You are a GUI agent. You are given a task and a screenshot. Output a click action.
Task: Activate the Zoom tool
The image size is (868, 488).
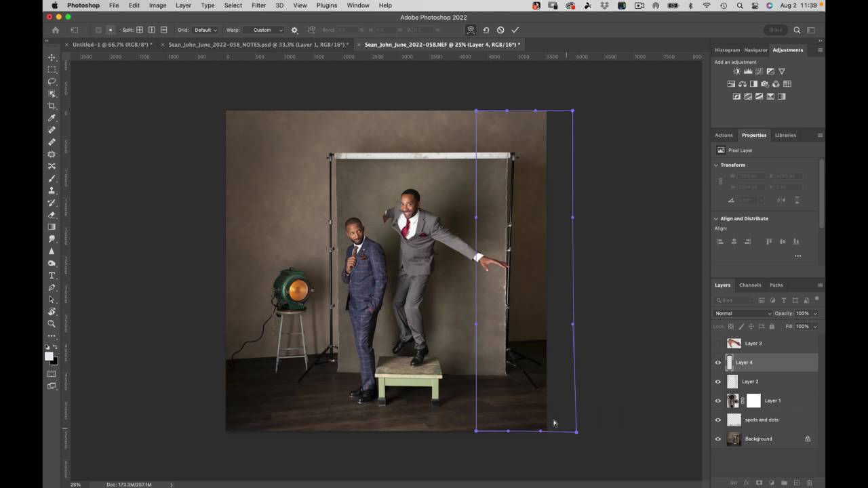[x=52, y=324]
